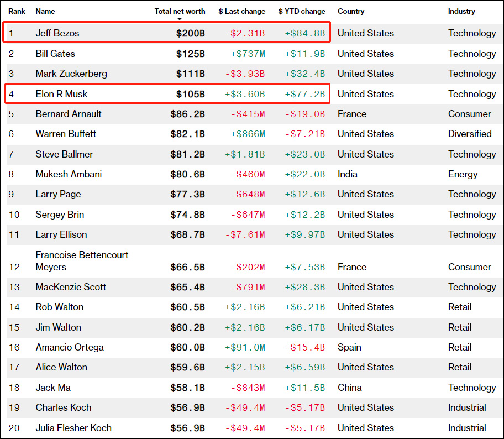Click on Warren Buffett's name
This screenshot has width=504, height=439.
coord(66,134)
